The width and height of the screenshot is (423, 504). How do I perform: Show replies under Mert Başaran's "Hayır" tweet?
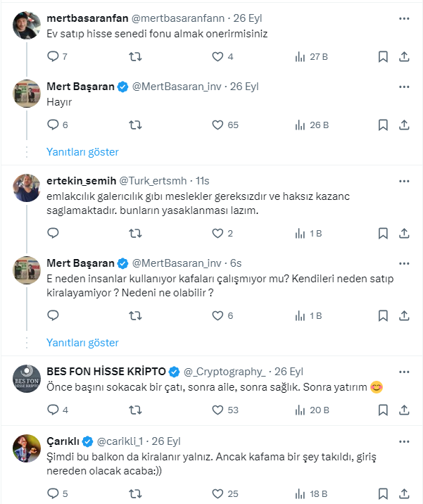click(82, 152)
